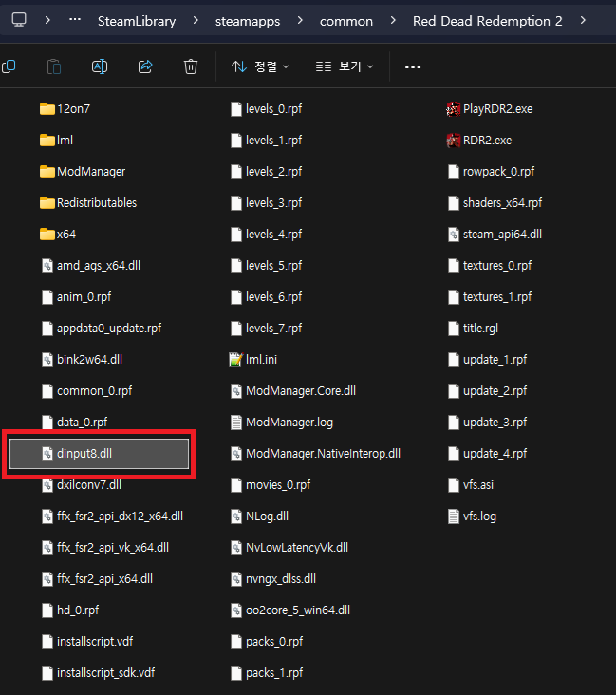
Task: Select installscript_sdk.vdf file
Action: (99, 673)
